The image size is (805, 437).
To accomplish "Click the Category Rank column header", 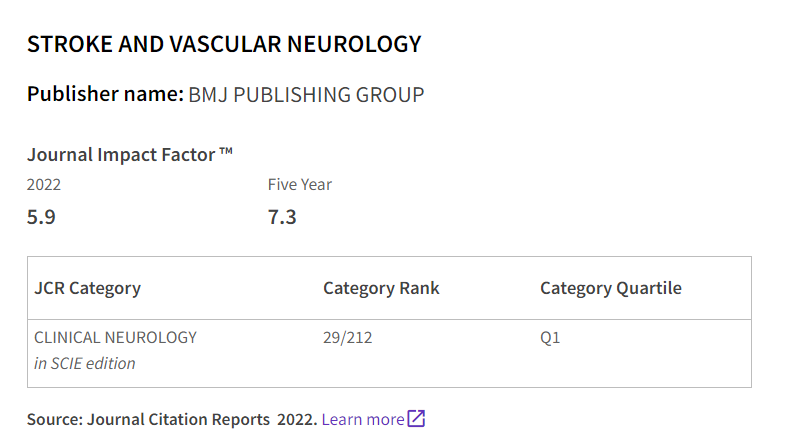I will coord(381,288).
